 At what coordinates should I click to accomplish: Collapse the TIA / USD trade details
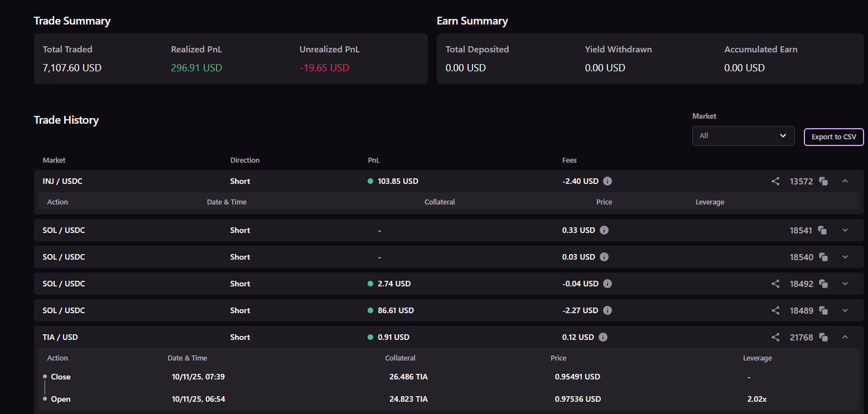(845, 337)
